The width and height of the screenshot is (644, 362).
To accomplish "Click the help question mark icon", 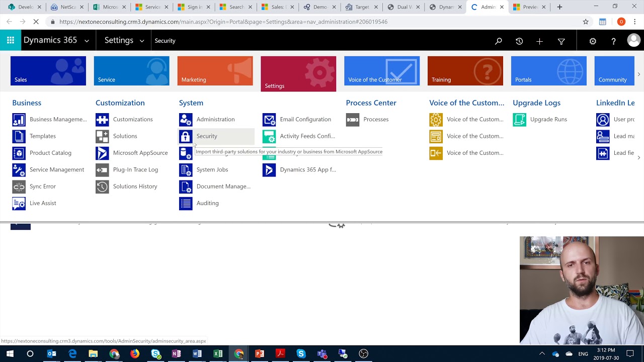I will coord(613,41).
